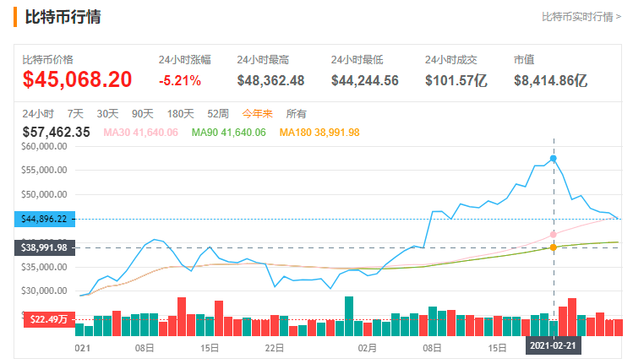Click the MA30 41,640.06 legend

click(x=140, y=133)
